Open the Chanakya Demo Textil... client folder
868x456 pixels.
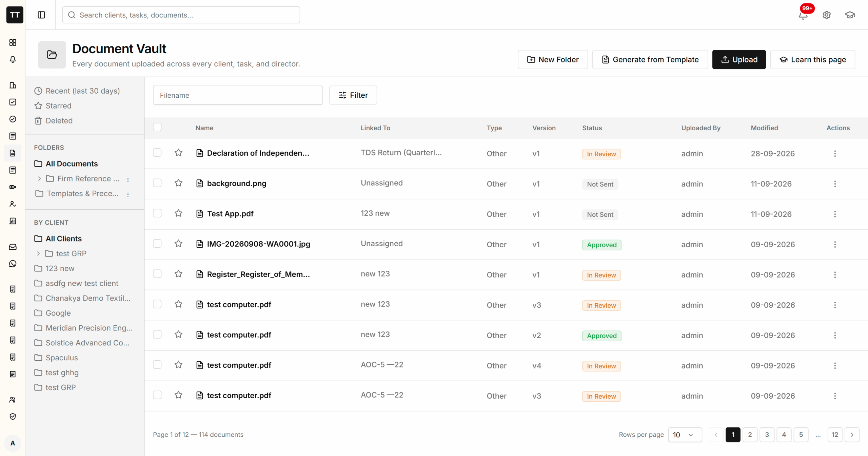point(82,298)
